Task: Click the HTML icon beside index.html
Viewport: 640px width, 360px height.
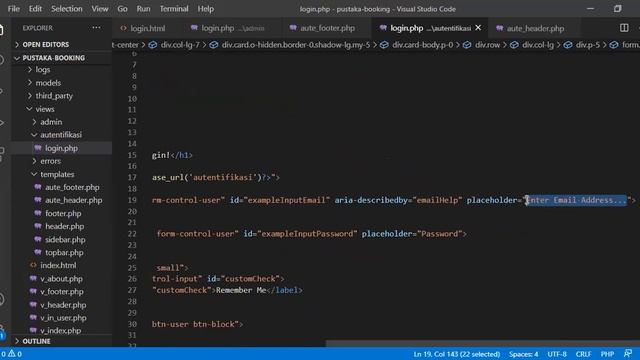Action: pyautogui.click(x=33, y=265)
